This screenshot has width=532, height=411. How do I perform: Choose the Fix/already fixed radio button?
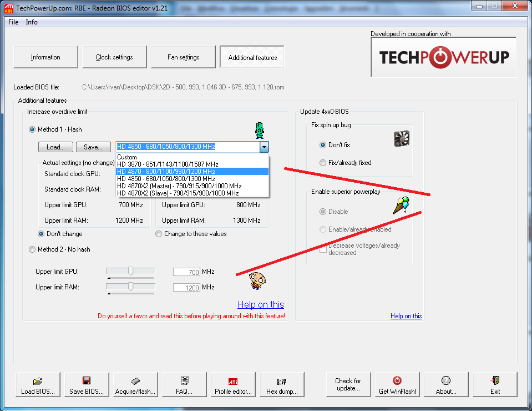point(323,163)
